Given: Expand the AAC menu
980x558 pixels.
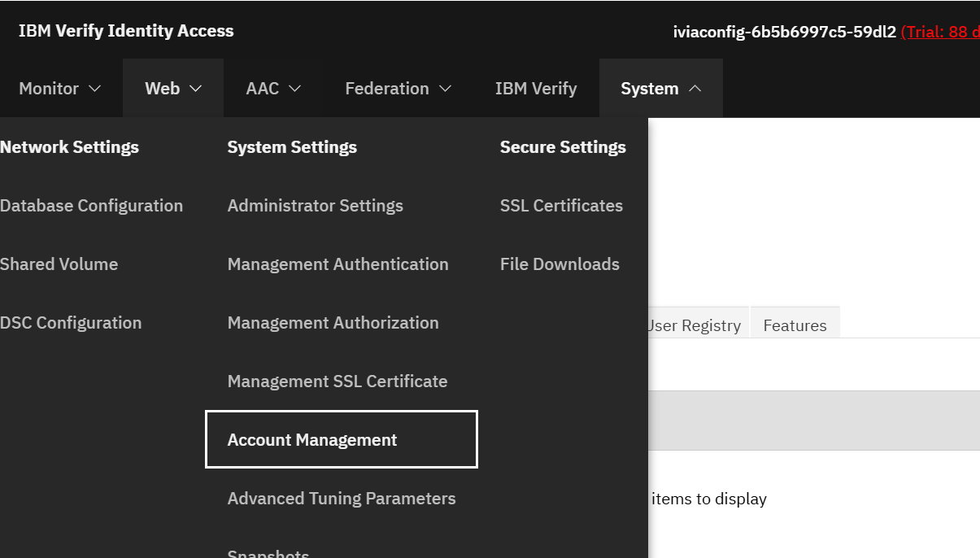Looking at the screenshot, I should [x=274, y=88].
